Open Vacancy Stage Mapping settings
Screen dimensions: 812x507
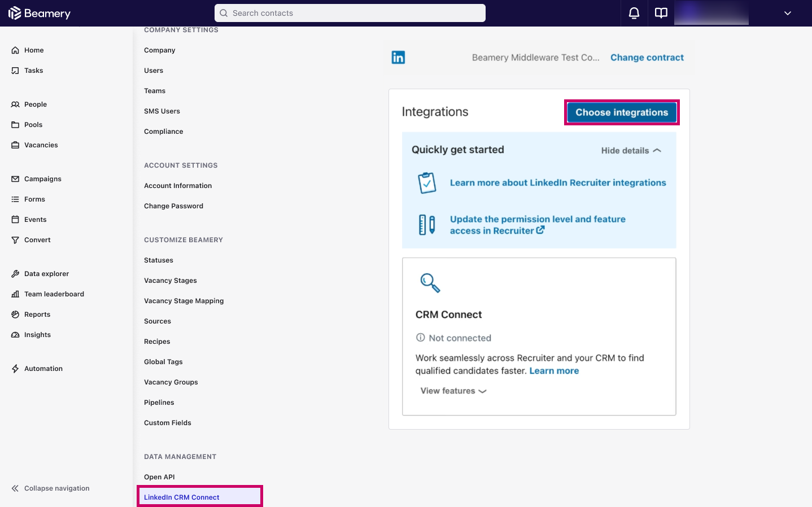tap(184, 301)
